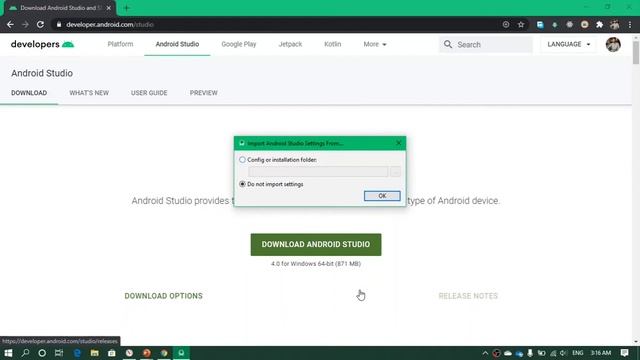Switch to the PREVIEW tab

point(204,93)
